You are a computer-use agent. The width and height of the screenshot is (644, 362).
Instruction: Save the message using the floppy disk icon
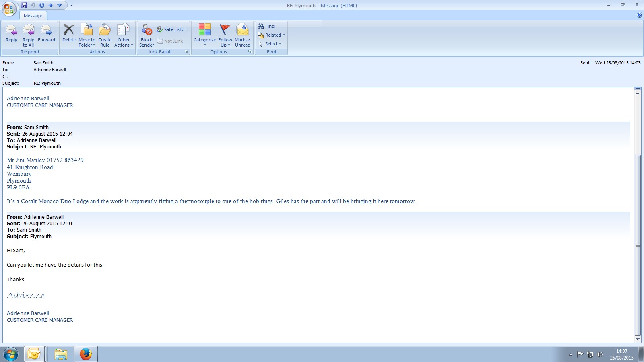tap(24, 5)
